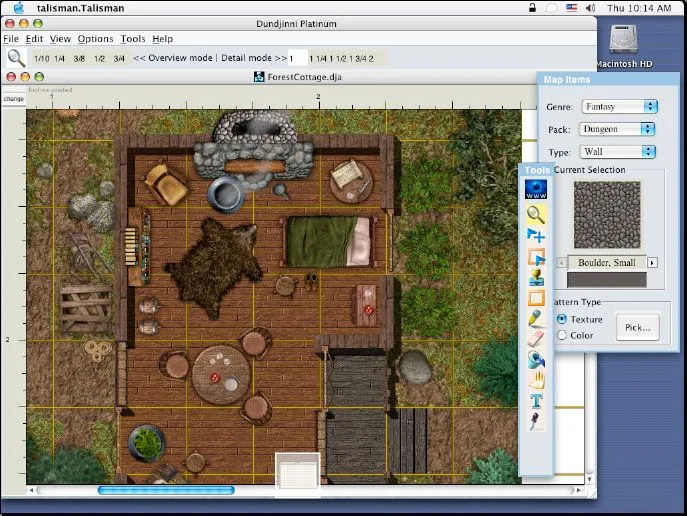Viewport: 687px width, 516px height.
Task: Open the Edit menu
Action: click(34, 39)
